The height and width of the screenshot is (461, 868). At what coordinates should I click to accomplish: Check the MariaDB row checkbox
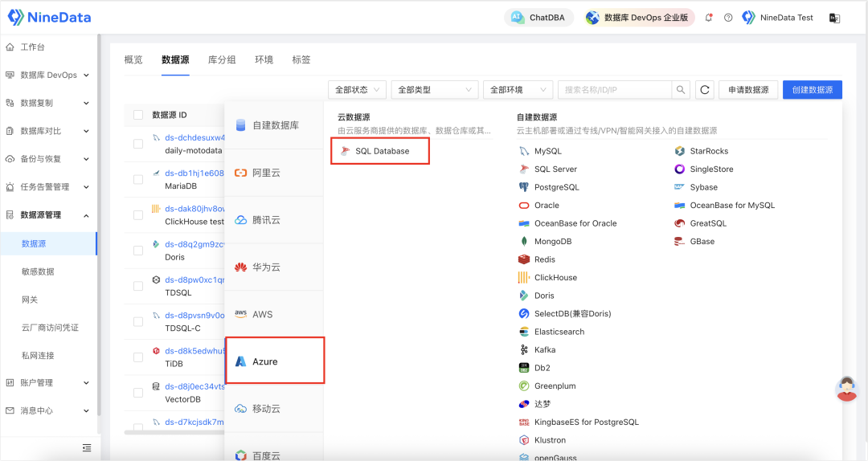tap(138, 179)
